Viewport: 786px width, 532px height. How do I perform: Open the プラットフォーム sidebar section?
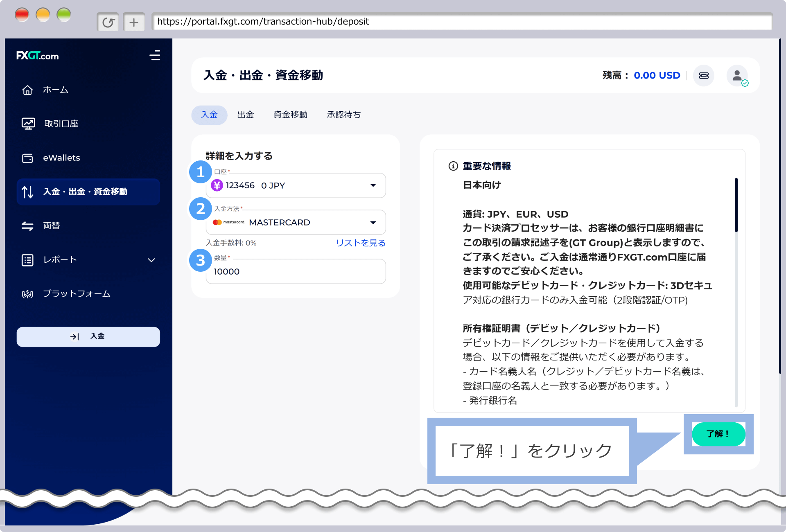(x=77, y=293)
